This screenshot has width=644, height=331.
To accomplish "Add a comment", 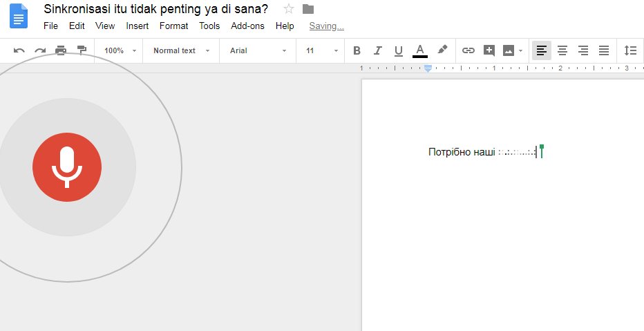I will (x=489, y=50).
